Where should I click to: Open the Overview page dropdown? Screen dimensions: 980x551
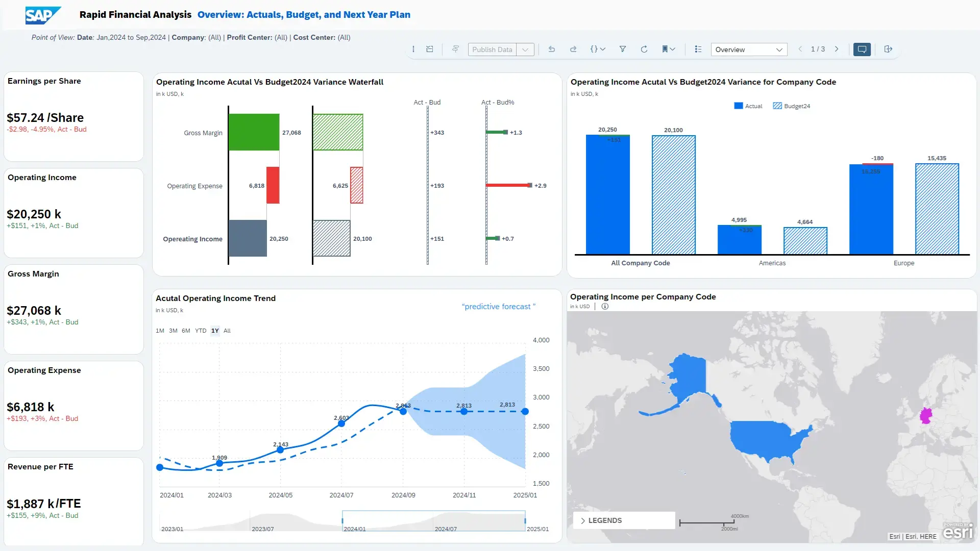pyautogui.click(x=779, y=49)
